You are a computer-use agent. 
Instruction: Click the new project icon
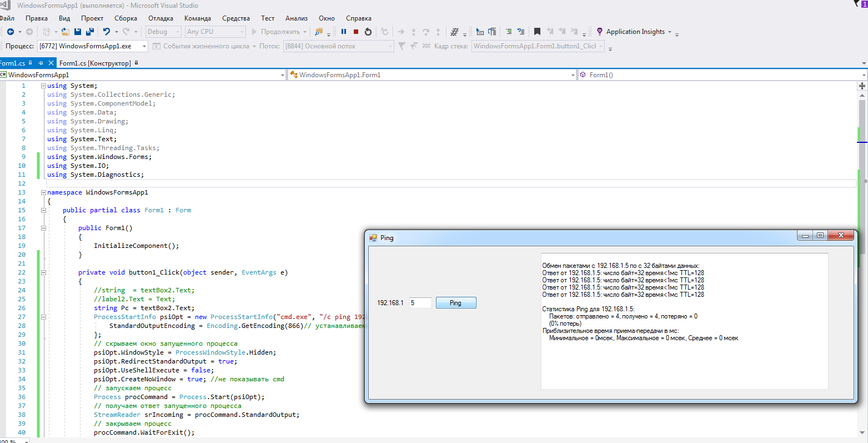pyautogui.click(x=47, y=32)
